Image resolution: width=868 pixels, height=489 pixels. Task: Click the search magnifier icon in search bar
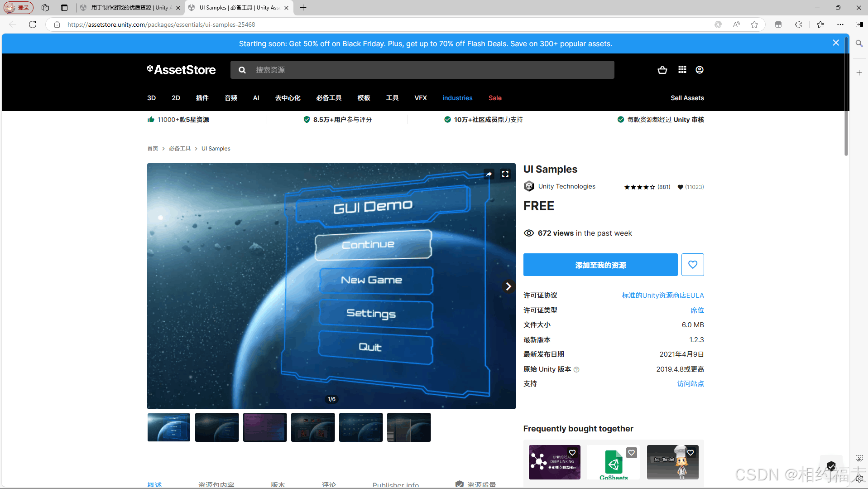click(242, 70)
